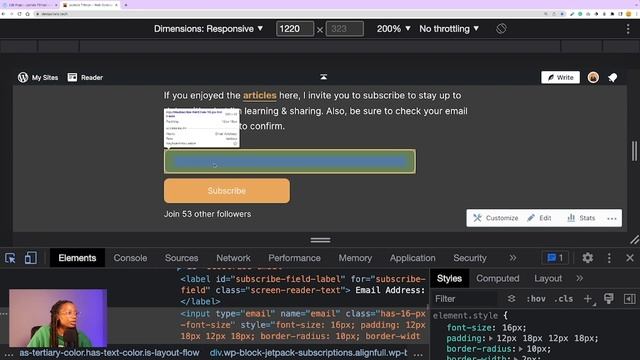Click the rotate device orientation icon
The width and height of the screenshot is (640, 360).
click(501, 29)
